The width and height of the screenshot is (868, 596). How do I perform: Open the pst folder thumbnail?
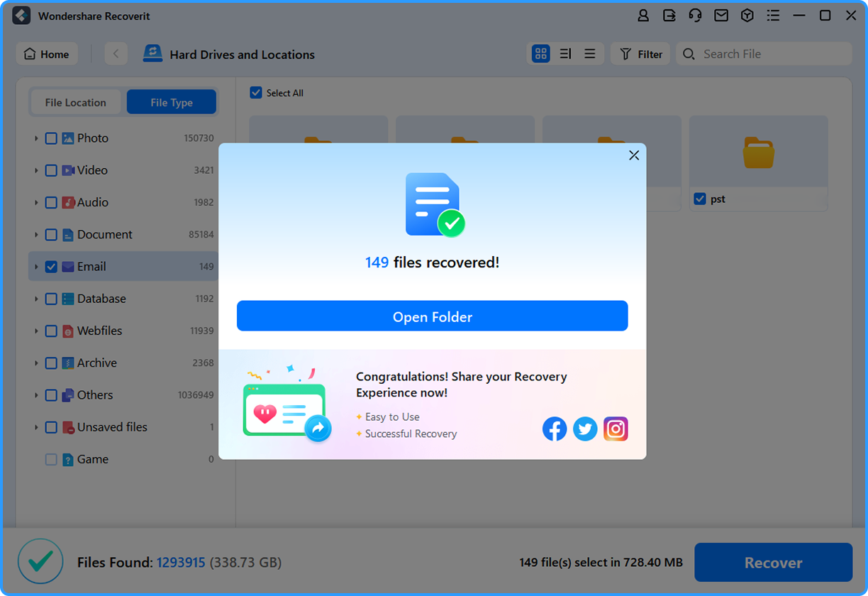pos(758,153)
